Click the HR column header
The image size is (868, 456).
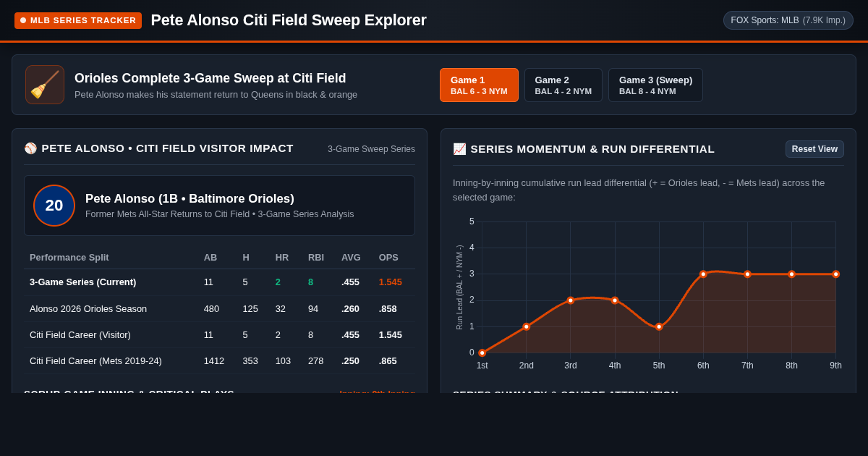[x=282, y=257]
